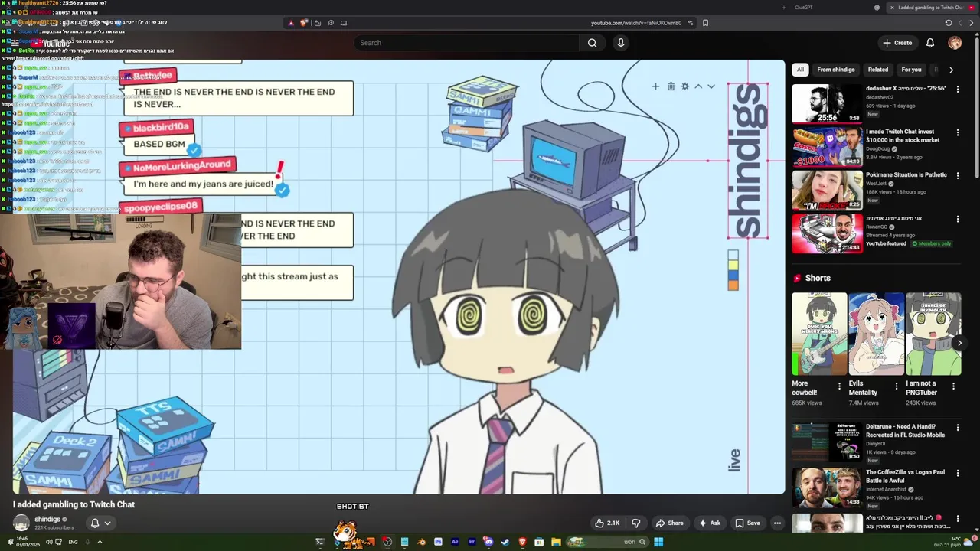Image resolution: width=980 pixels, height=551 pixels.
Task: Select the Related chip
Action: coord(878,70)
